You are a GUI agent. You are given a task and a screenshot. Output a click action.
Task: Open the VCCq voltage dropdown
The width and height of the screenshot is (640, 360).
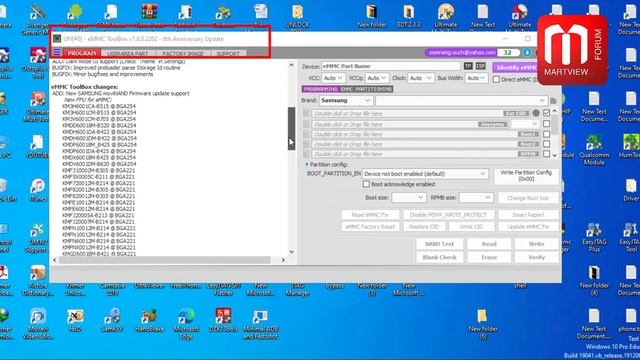coord(377,78)
